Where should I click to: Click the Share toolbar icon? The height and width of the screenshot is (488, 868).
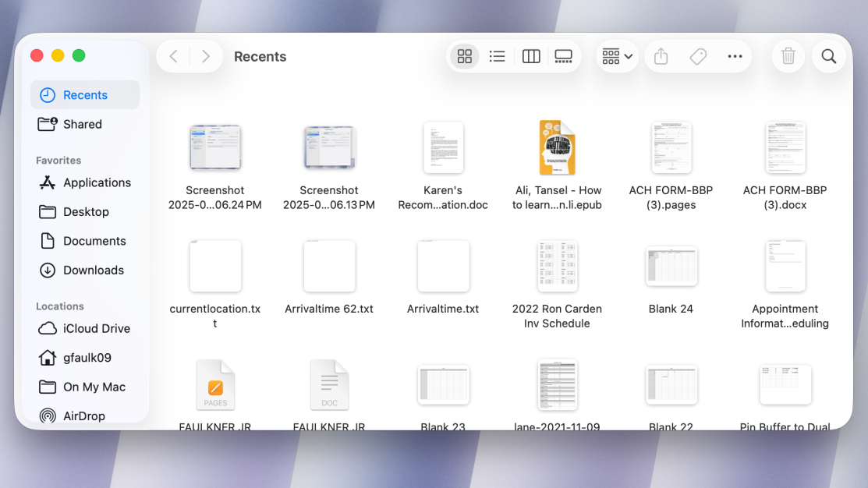(661, 56)
